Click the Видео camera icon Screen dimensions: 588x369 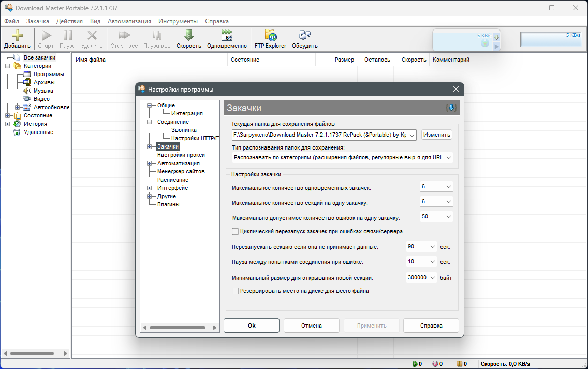[x=27, y=99]
